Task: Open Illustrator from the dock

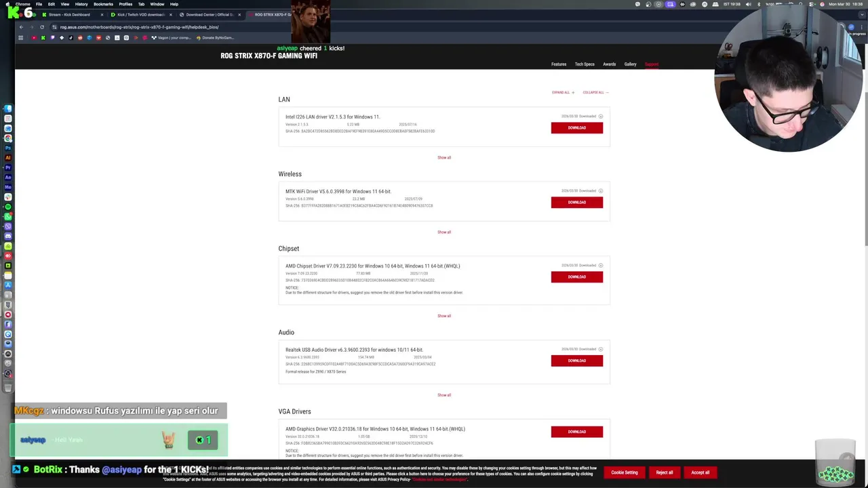Action: 8,157
